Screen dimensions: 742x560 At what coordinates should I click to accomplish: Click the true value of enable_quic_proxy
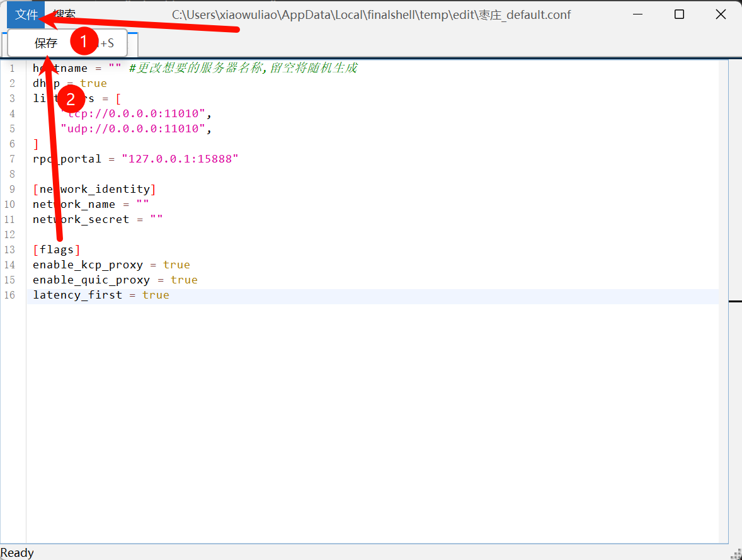[183, 280]
